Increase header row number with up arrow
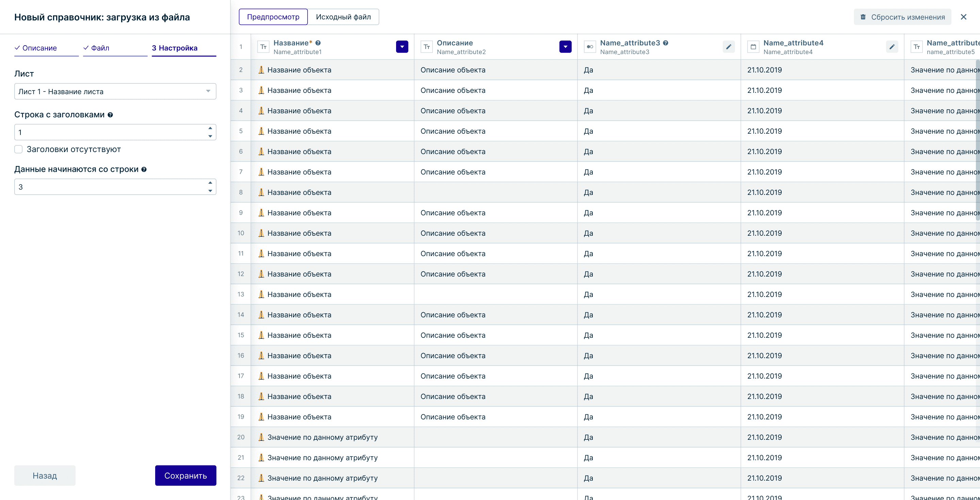 210,128
